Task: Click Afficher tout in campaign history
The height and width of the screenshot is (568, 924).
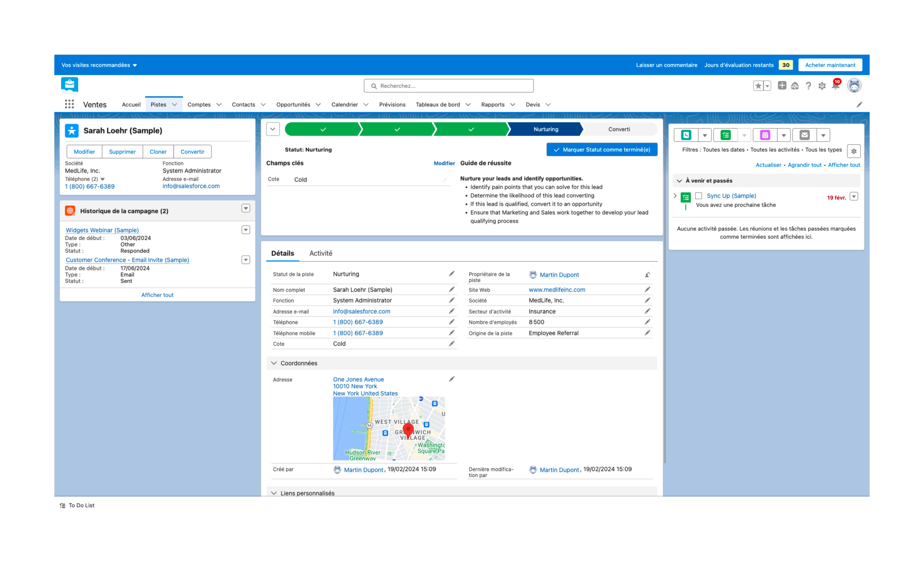Action: click(157, 295)
